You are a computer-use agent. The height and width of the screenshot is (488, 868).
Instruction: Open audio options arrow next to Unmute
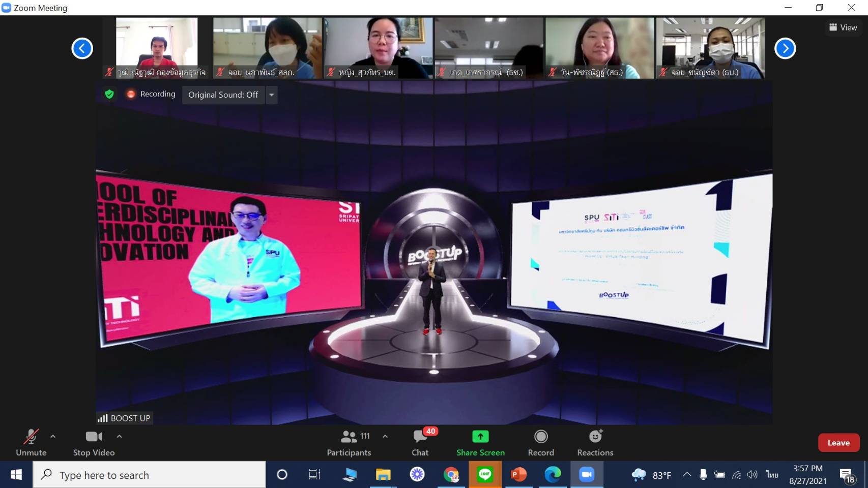(53, 437)
